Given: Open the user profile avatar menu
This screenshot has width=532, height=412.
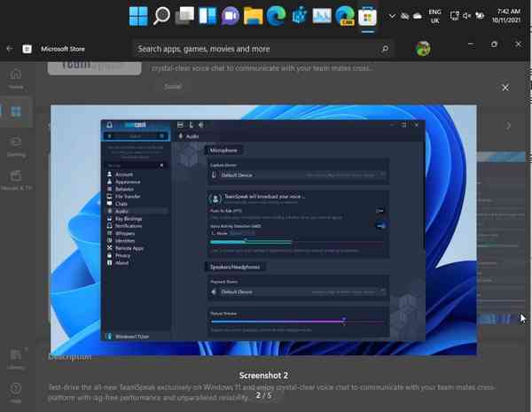Looking at the screenshot, I should pyautogui.click(x=423, y=49).
